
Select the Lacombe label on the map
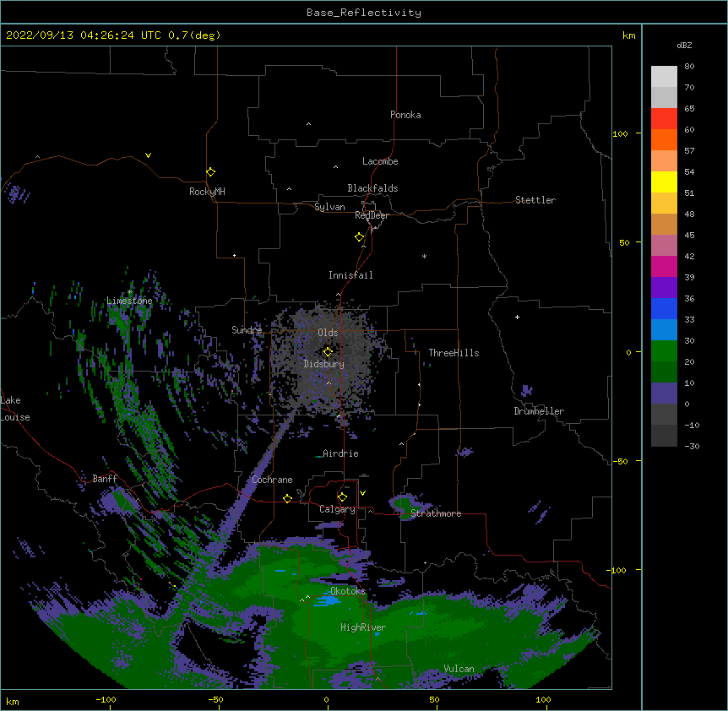pyautogui.click(x=380, y=161)
